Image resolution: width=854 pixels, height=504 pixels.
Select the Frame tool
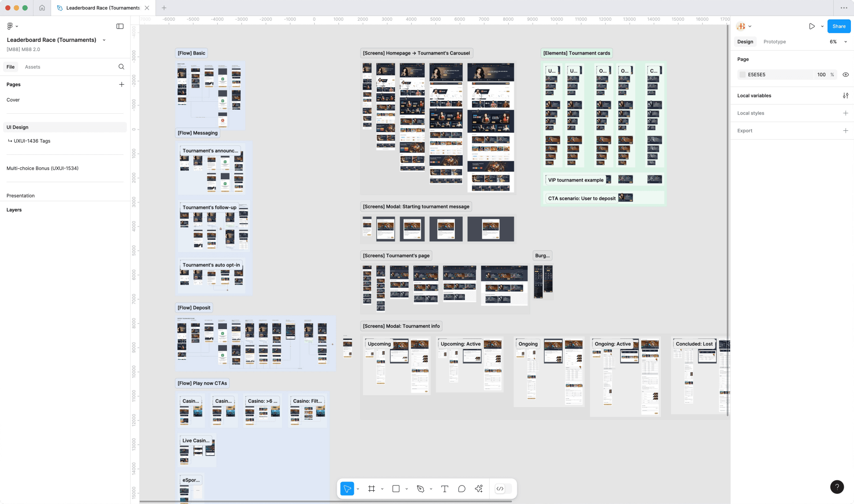(x=371, y=489)
